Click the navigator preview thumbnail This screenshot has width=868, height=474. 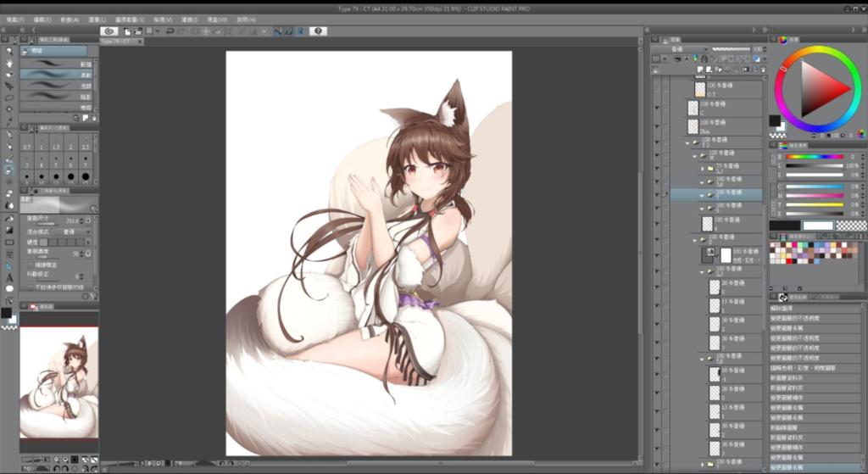pyautogui.click(x=59, y=382)
